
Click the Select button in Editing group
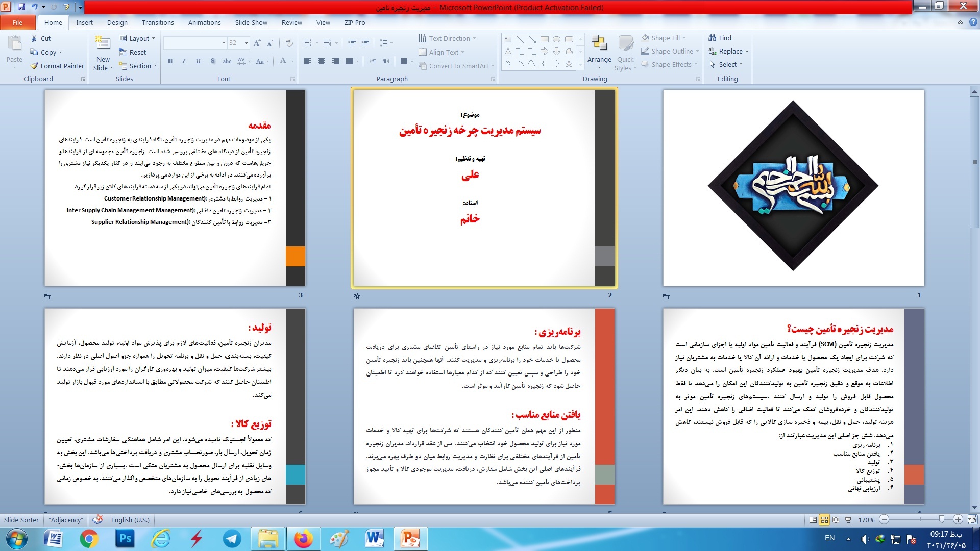(x=725, y=64)
